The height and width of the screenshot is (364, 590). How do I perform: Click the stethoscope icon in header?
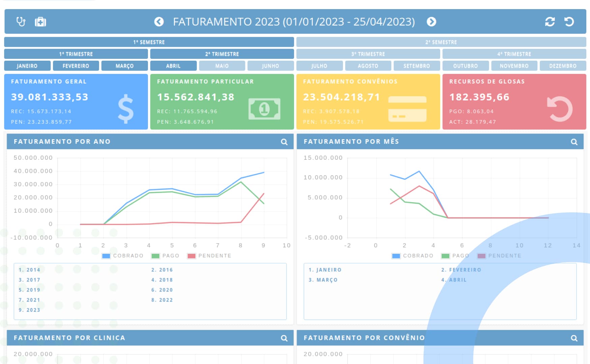pos(21,22)
